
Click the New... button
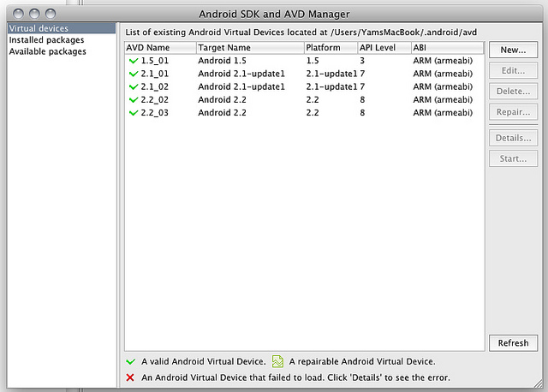[x=513, y=50]
